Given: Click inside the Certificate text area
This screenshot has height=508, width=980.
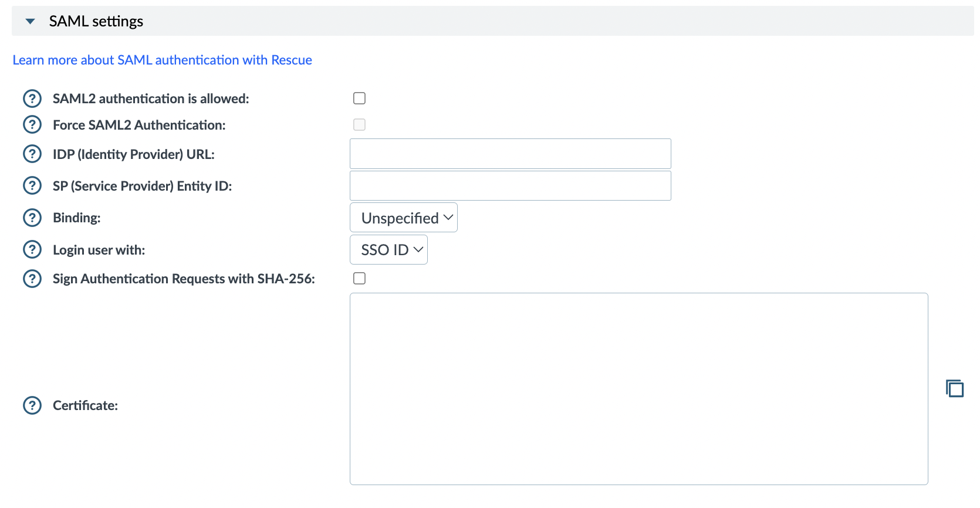Looking at the screenshot, I should click(638, 388).
